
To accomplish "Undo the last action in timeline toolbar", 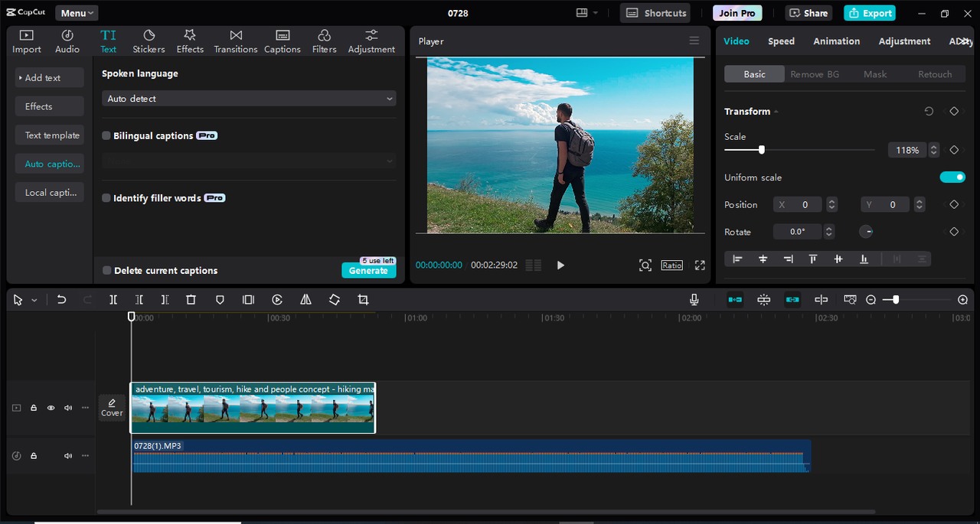I will [62, 300].
